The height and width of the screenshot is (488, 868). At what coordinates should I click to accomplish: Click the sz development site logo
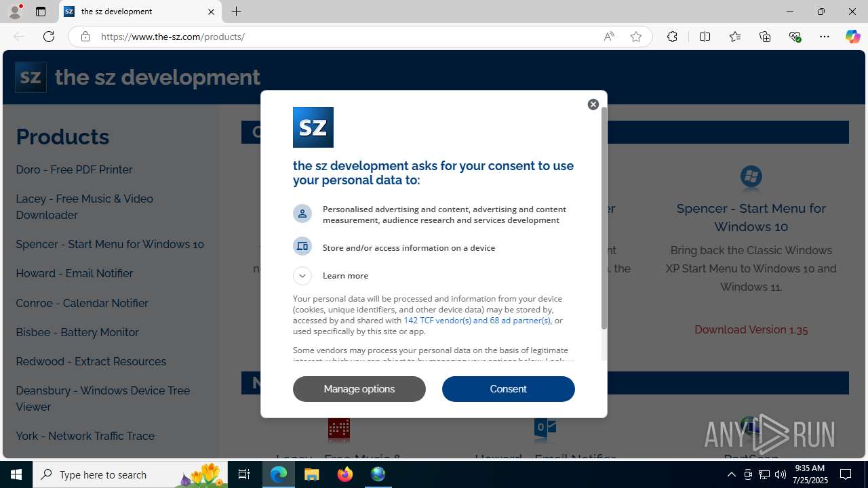coord(31,77)
